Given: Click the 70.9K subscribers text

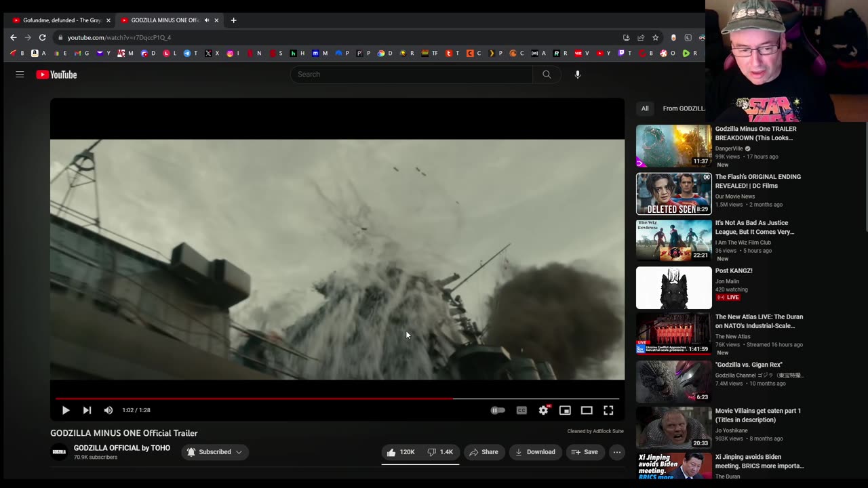Looking at the screenshot, I should tap(96, 457).
